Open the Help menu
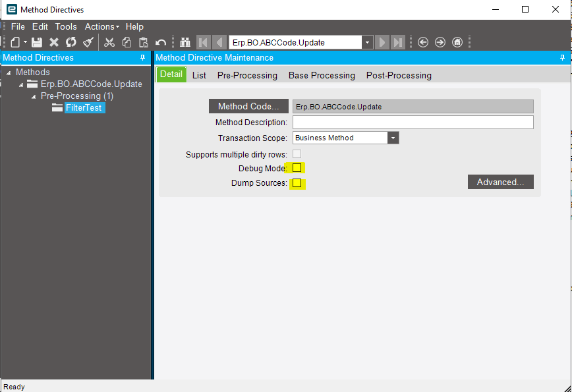Viewport: 572px width, 392px height. (134, 26)
